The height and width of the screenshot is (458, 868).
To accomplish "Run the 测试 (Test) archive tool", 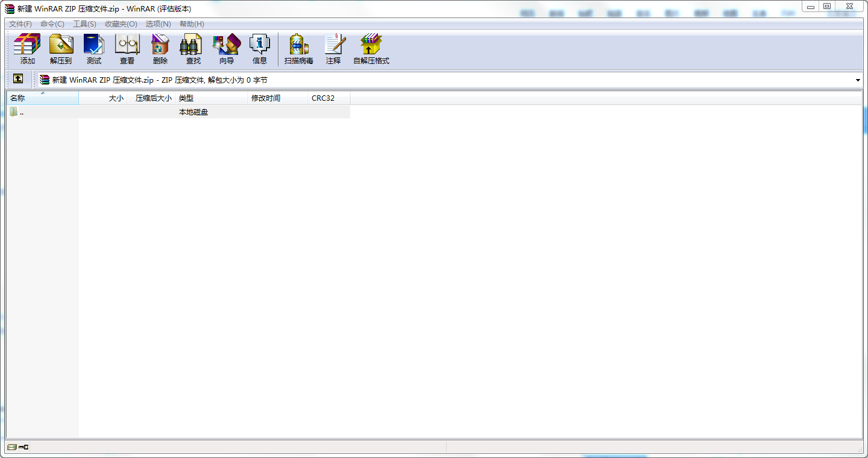I will [x=94, y=49].
